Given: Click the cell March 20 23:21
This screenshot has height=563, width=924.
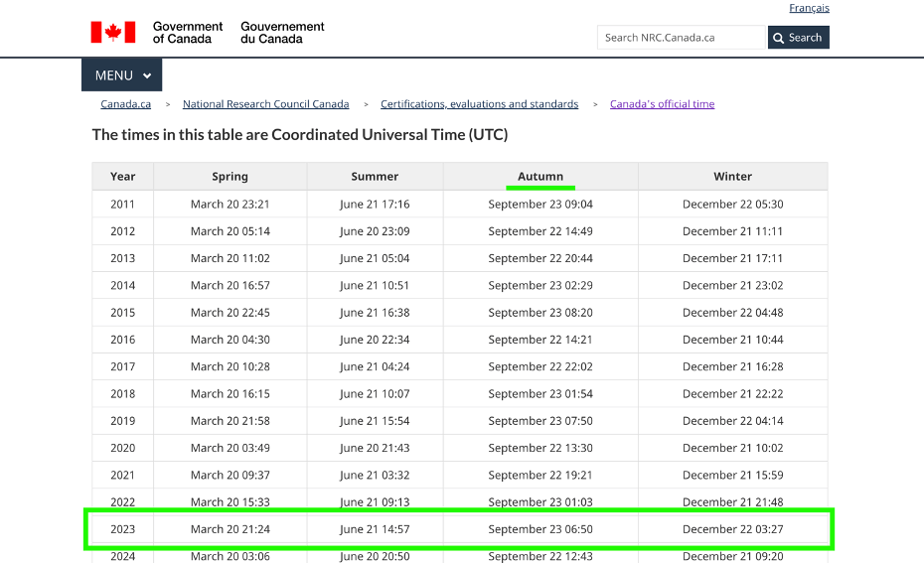Looking at the screenshot, I should click(230, 204).
